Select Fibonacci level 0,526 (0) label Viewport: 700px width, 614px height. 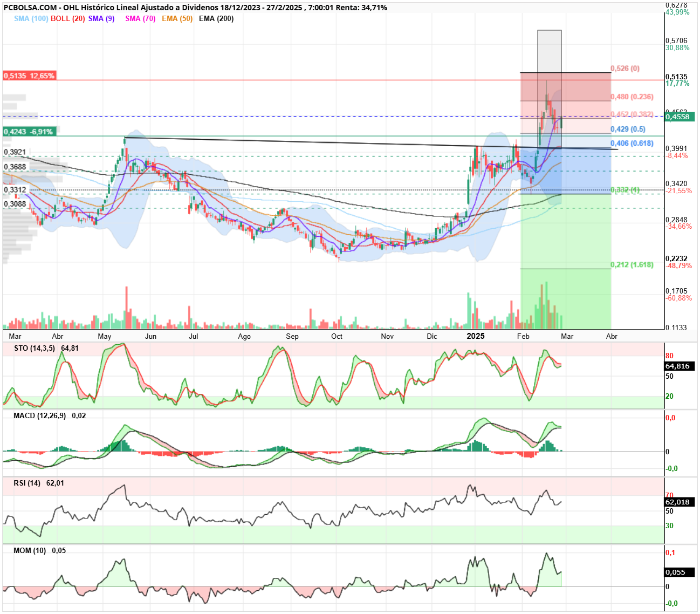[625, 69]
